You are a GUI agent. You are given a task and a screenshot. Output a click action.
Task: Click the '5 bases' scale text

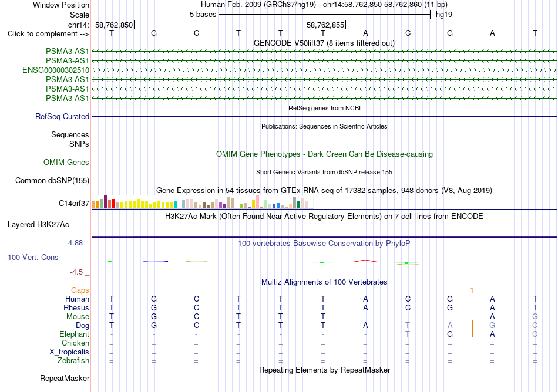[203, 15]
